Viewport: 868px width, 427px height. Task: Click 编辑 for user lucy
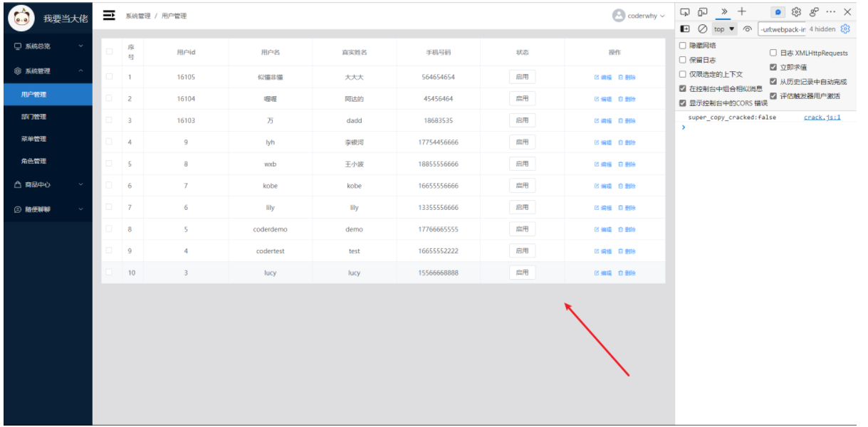click(602, 273)
